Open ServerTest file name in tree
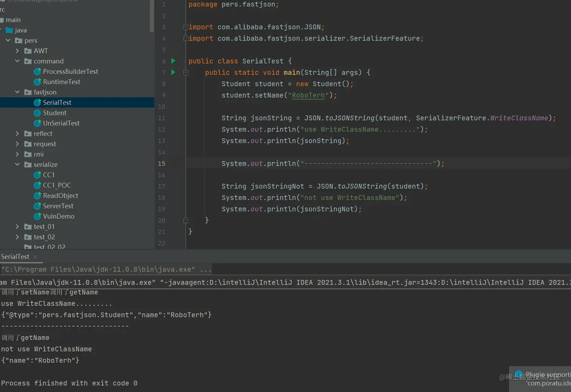 [x=58, y=206]
